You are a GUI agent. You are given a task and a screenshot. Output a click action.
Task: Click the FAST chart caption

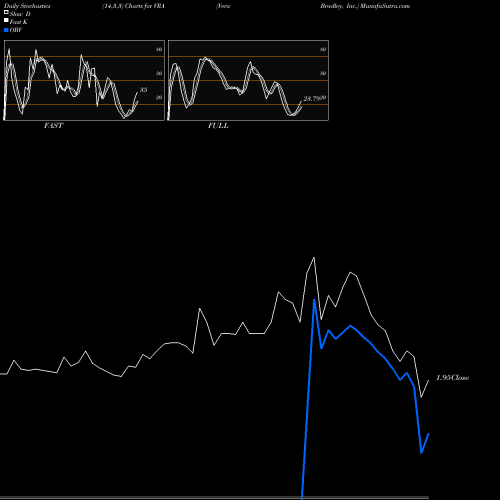[x=53, y=126]
